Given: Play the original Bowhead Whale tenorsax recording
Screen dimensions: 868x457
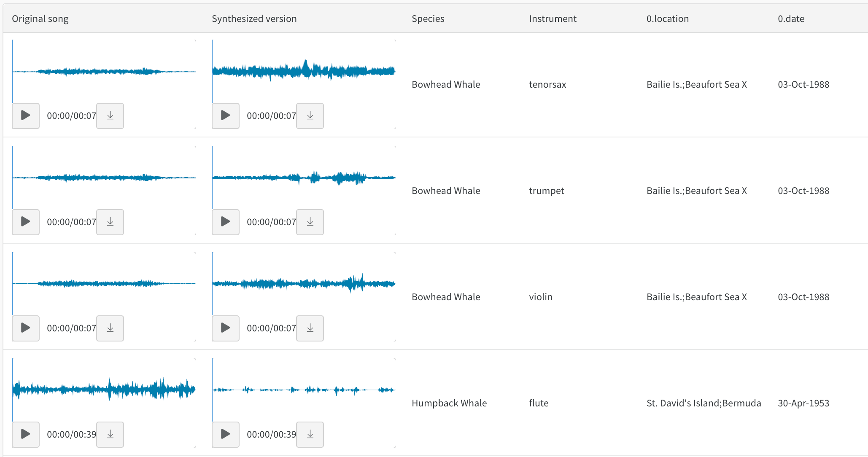Looking at the screenshot, I should [x=25, y=116].
